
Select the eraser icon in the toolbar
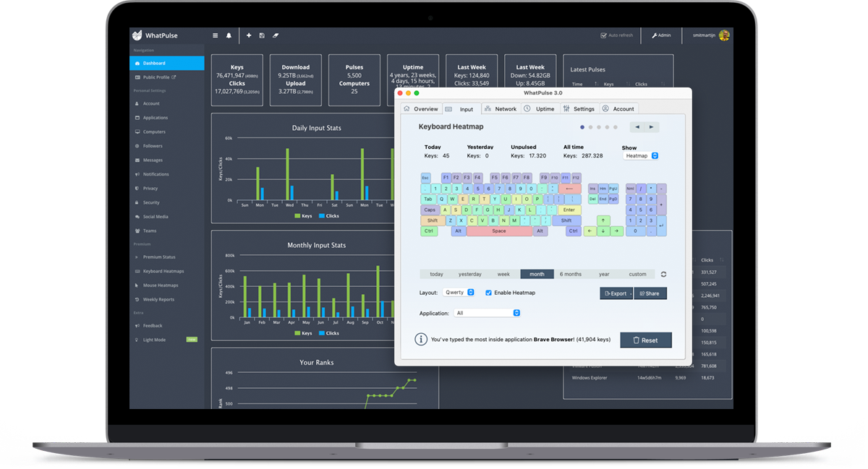(276, 35)
